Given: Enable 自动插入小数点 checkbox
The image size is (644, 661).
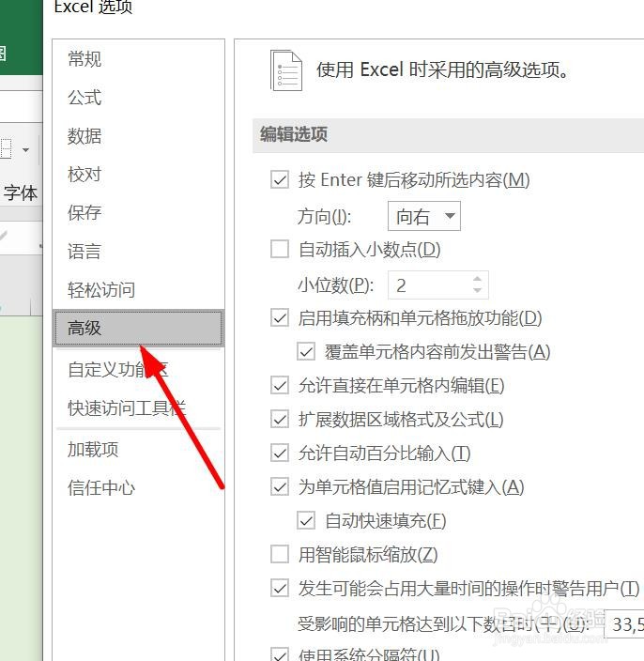Looking at the screenshot, I should click(x=280, y=249).
